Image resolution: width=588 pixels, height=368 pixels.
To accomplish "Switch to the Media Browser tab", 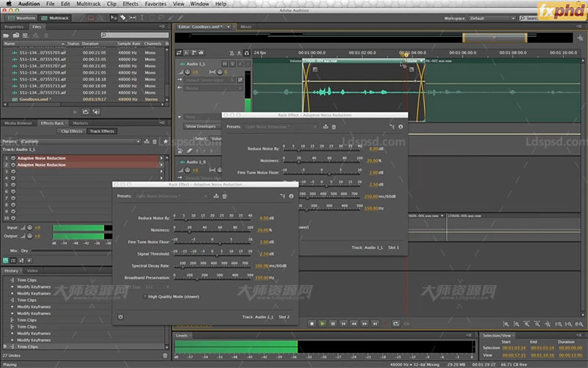I will (x=18, y=123).
